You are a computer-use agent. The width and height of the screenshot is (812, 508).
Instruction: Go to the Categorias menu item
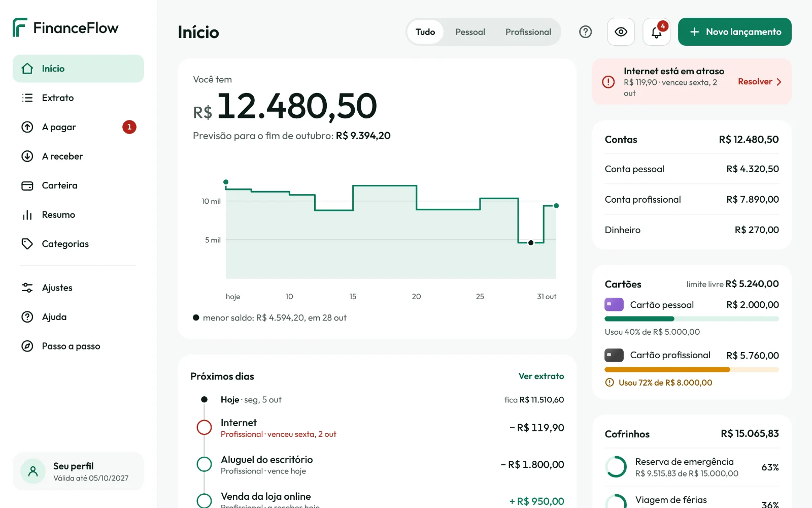(78, 244)
